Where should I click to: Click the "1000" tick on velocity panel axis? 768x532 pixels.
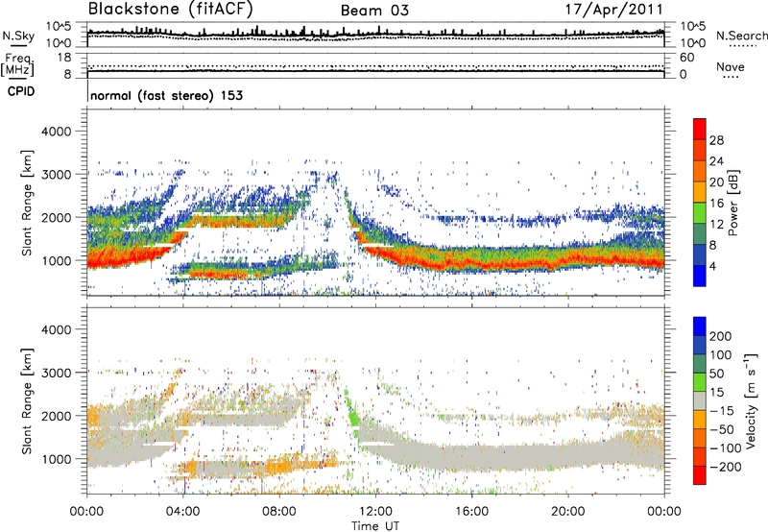pos(56,459)
